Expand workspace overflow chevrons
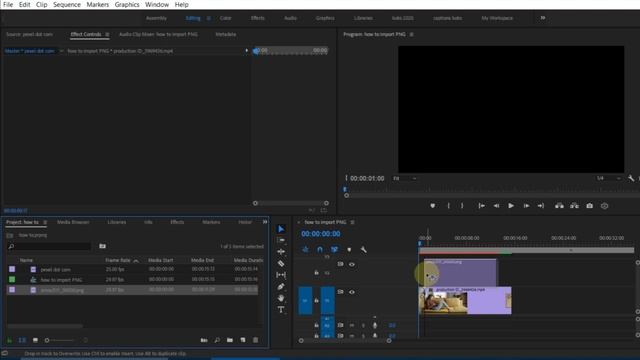Screen dimensions: 640x360 coord(543,18)
